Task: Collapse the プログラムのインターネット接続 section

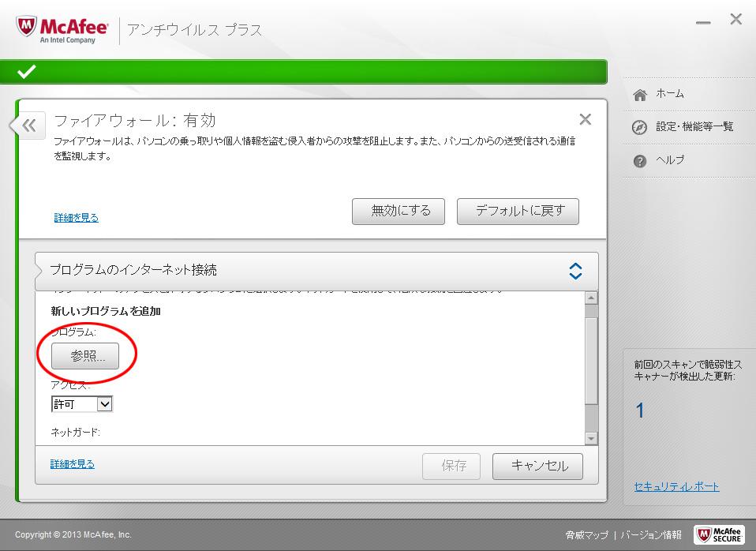Action: point(575,271)
